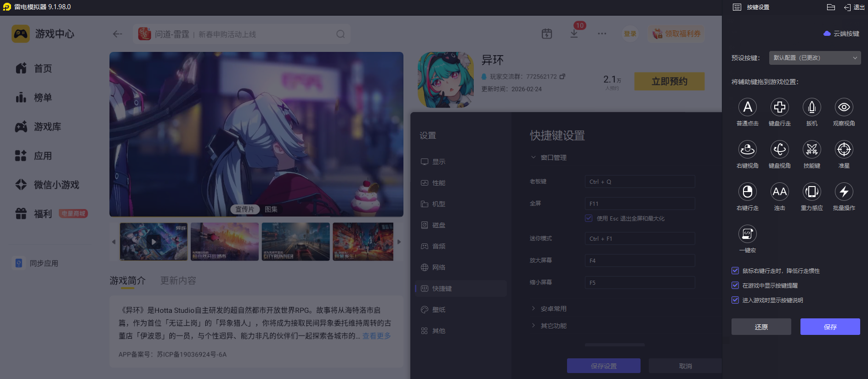Select the 右键视角 right-click view icon
This screenshot has height=379, width=868.
[748, 149]
